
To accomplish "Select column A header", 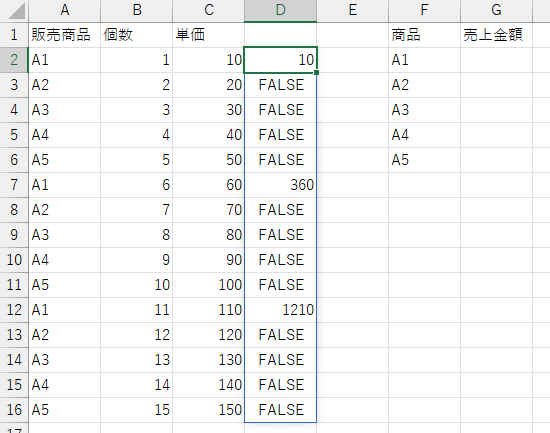I will point(65,10).
